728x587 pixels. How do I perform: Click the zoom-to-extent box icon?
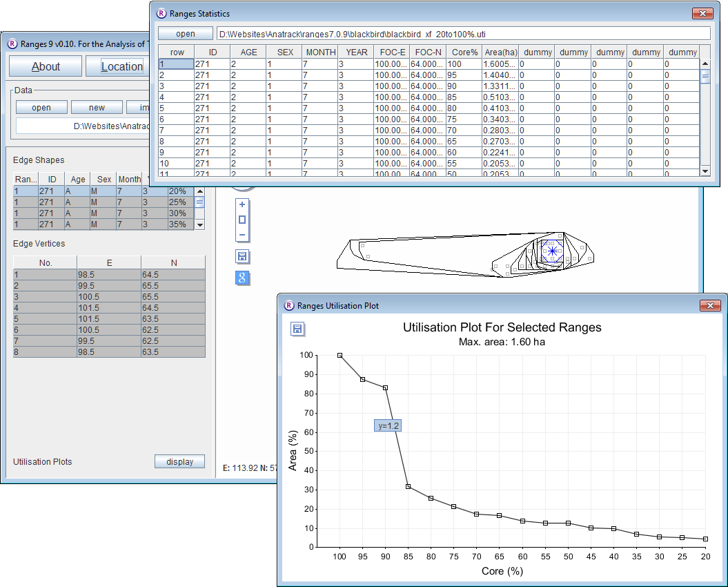click(x=242, y=220)
